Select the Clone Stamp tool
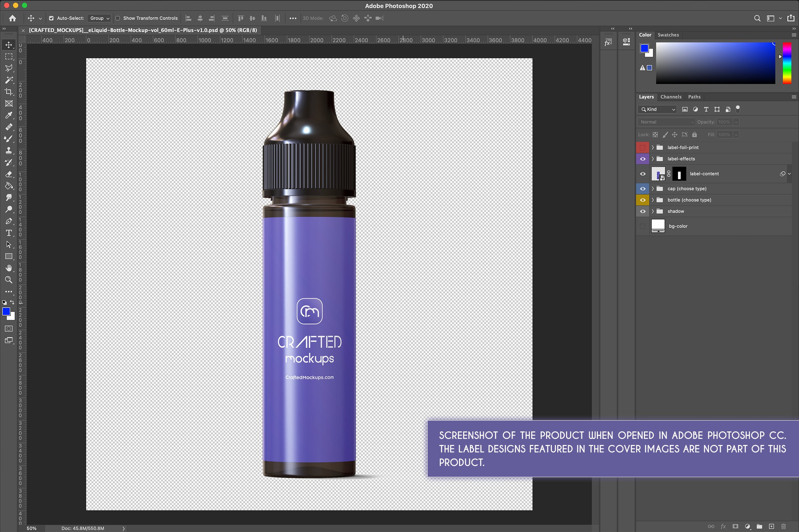The width and height of the screenshot is (799, 532). point(9,150)
